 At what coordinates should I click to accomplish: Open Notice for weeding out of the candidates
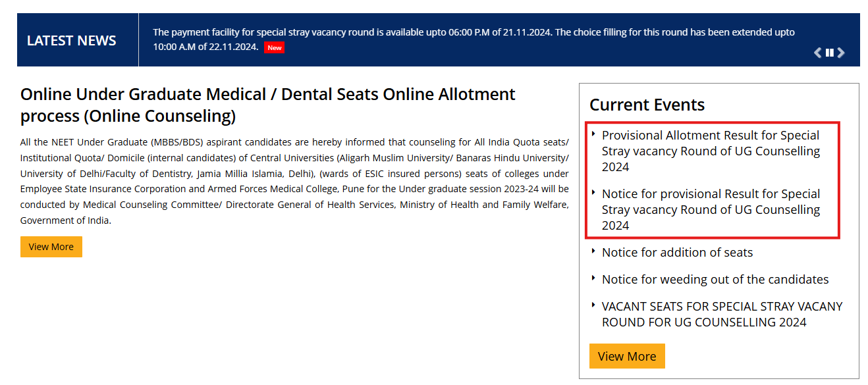click(715, 279)
